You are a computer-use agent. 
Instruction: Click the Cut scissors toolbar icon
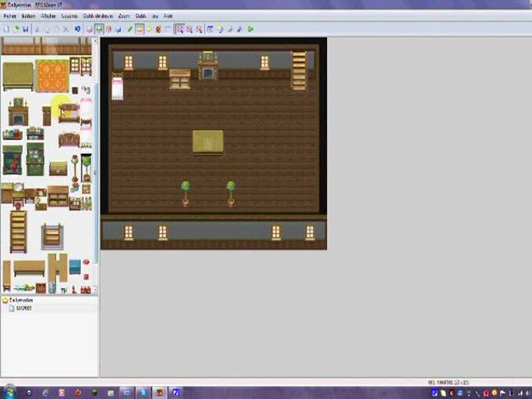click(37, 29)
